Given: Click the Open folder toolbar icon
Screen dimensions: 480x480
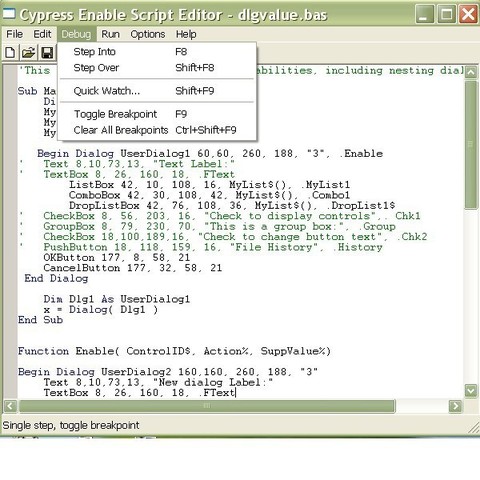Looking at the screenshot, I should tap(29, 53).
